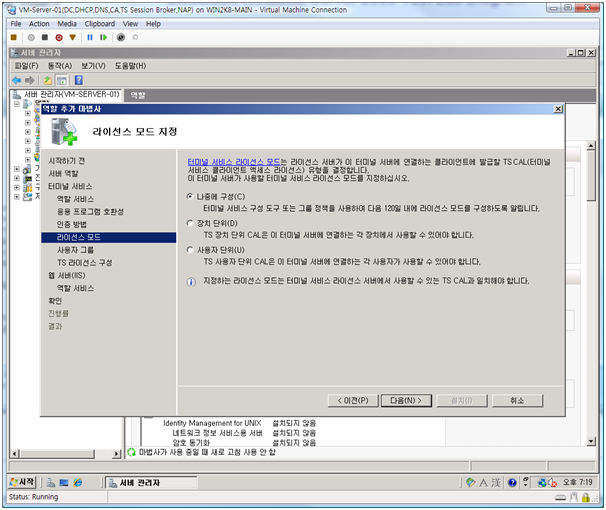This screenshot has width=606, height=510.
Task: Click the orange Save state icon
Action: pyautogui.click(x=73, y=37)
